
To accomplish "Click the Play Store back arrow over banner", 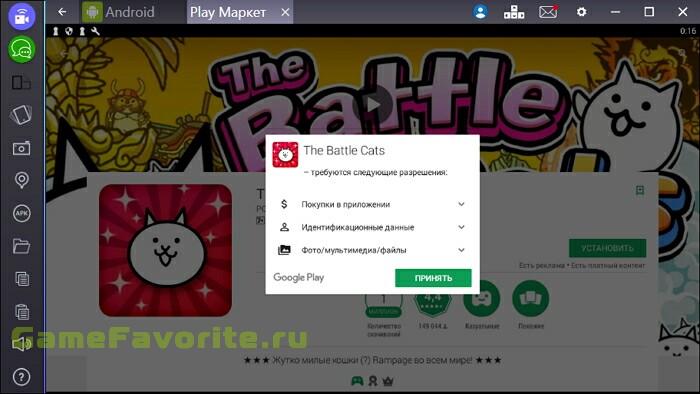I will [64, 54].
